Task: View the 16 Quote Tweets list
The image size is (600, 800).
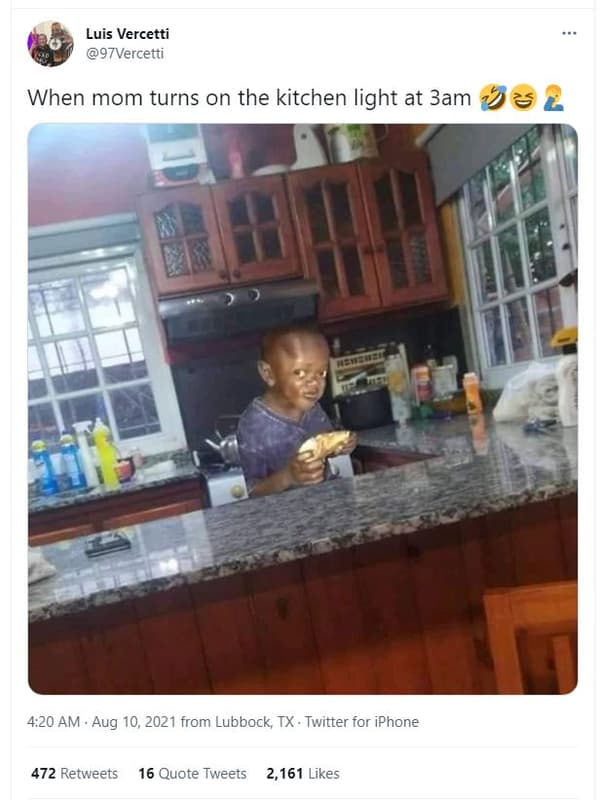Action: 192,773
